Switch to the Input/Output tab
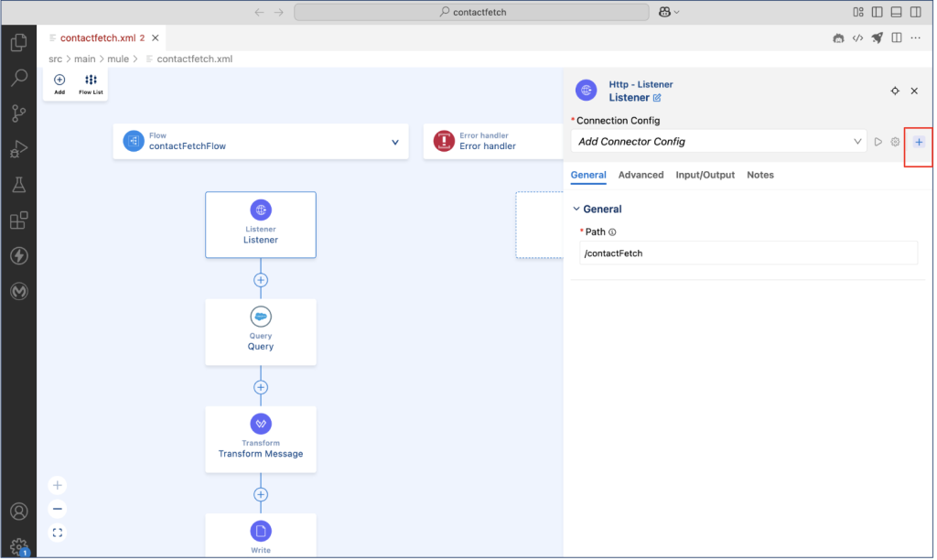937x560 pixels. [705, 175]
